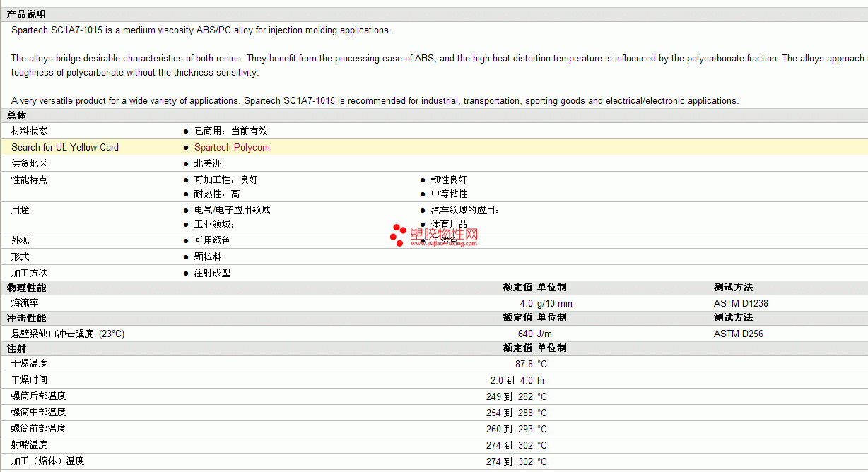
Task: Click 韧性良好 feature text
Action: (x=449, y=180)
